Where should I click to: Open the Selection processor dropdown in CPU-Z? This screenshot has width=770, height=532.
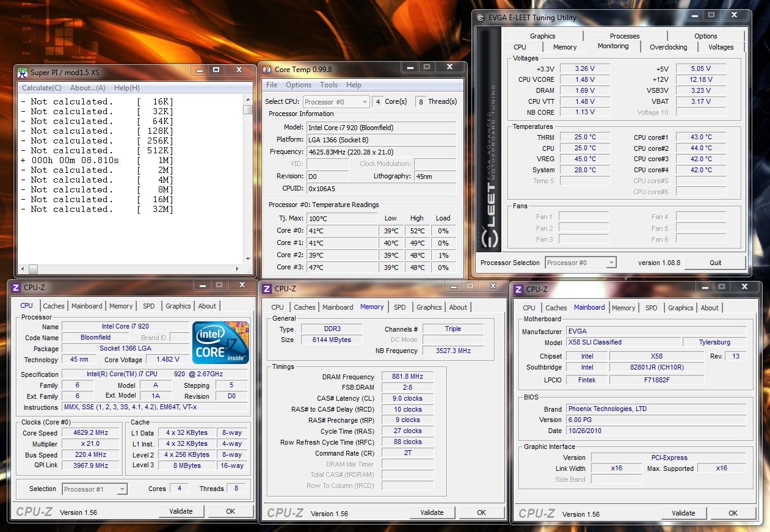tap(95, 489)
